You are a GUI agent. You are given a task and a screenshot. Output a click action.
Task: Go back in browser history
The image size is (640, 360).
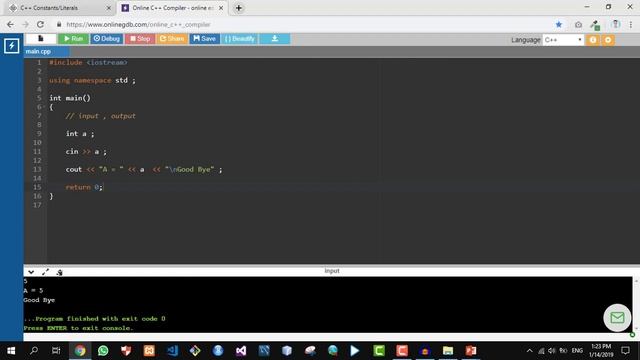[10, 24]
